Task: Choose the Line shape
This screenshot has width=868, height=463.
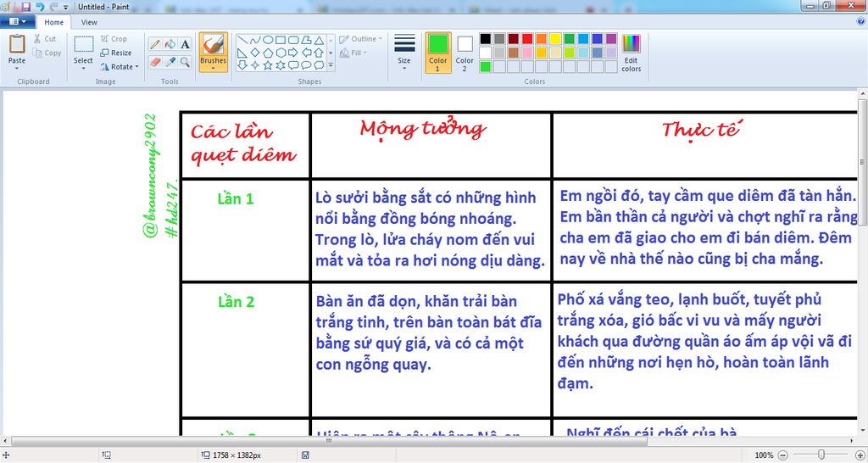Action: coord(242,40)
